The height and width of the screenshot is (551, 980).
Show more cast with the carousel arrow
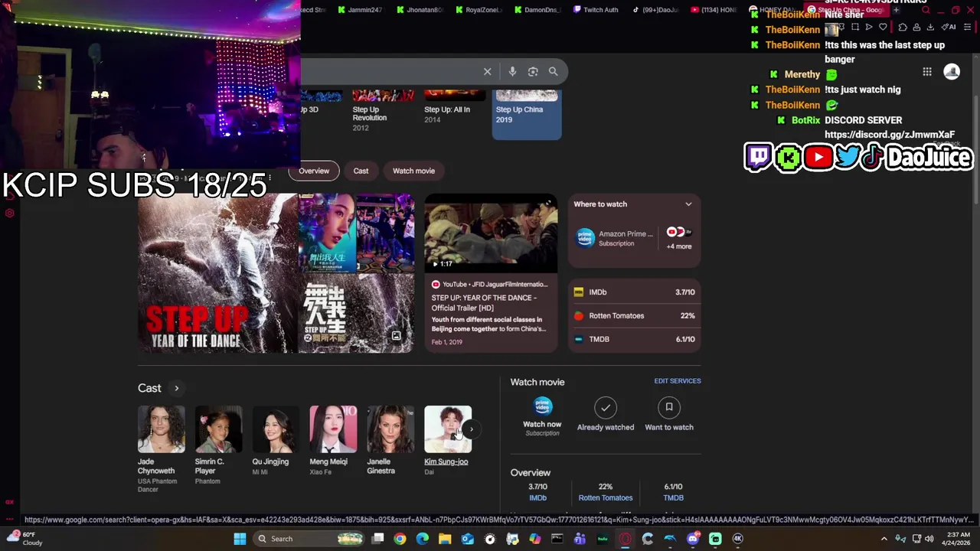pyautogui.click(x=472, y=429)
